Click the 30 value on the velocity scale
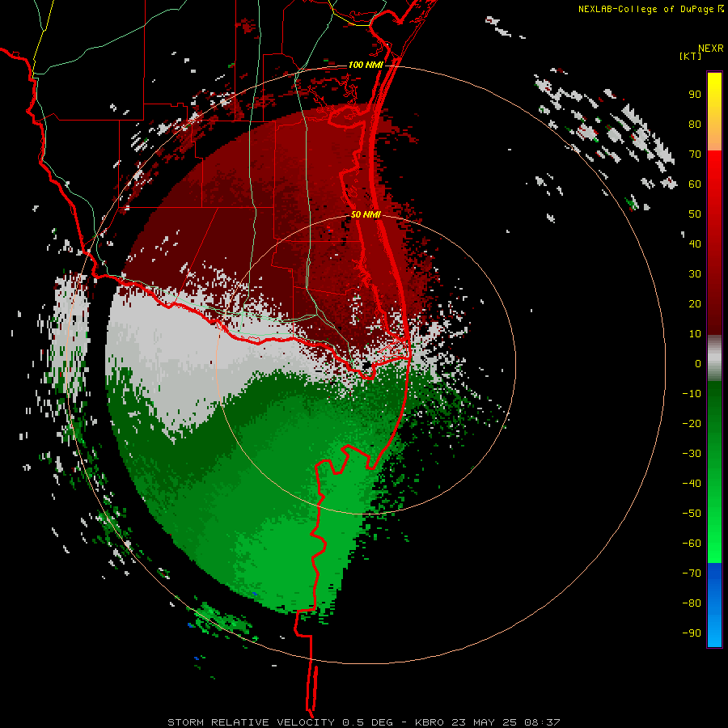Image resolution: width=728 pixels, height=728 pixels. (695, 274)
